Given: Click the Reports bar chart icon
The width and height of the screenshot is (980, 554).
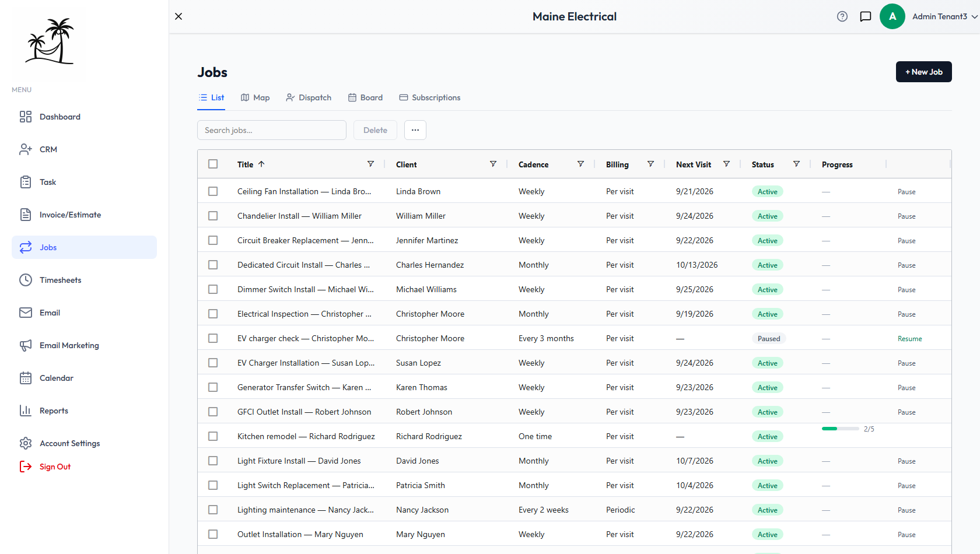Looking at the screenshot, I should (x=26, y=411).
